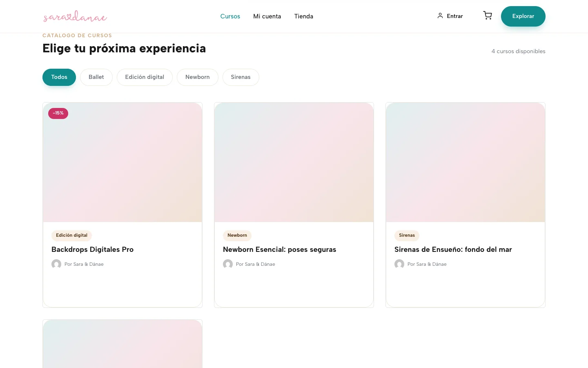This screenshot has width=588, height=368.
Task: Click the saradanae logo
Action: click(75, 16)
